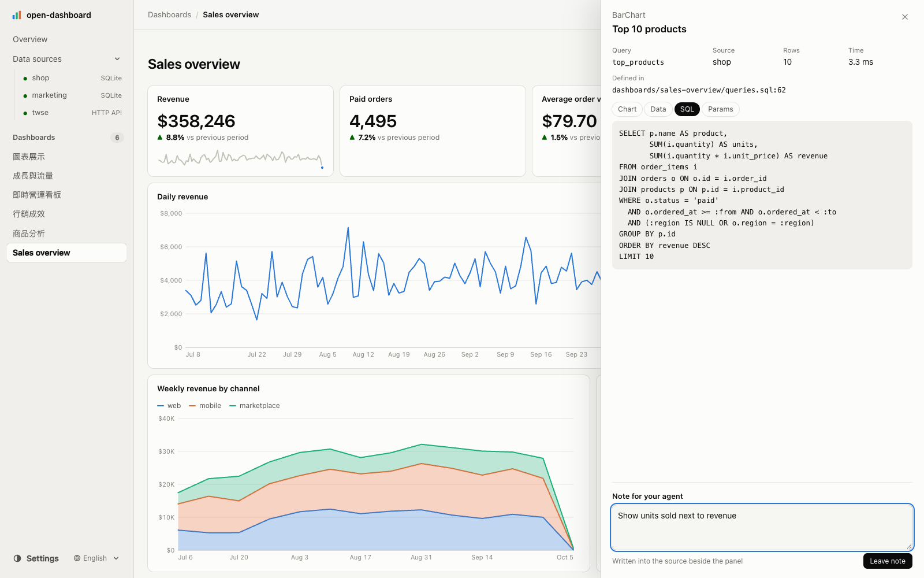Click the Source value shop in panel
924x578 pixels.
722,62
